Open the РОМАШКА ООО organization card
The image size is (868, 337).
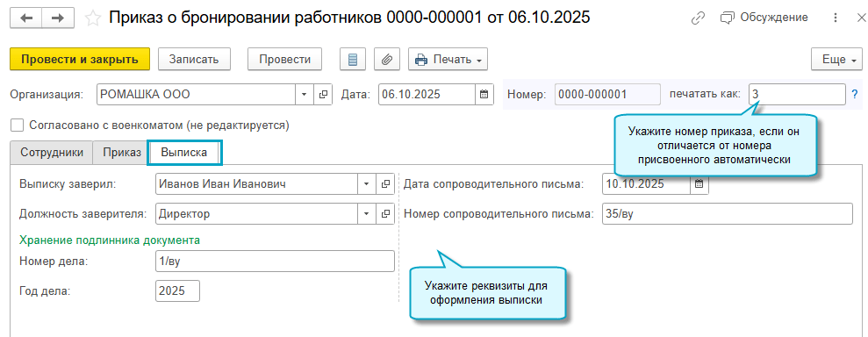pos(323,94)
